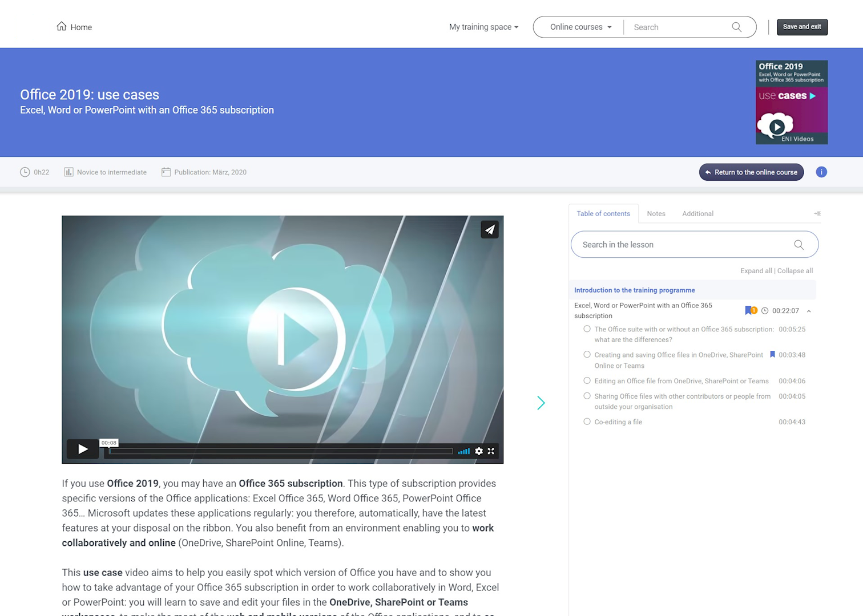The height and width of the screenshot is (616, 863).
Task: Play the video with the play button
Action: pyautogui.click(x=83, y=449)
